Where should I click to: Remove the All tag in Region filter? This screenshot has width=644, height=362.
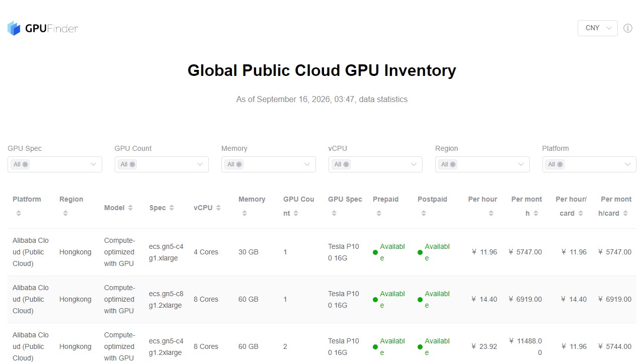[x=453, y=164]
